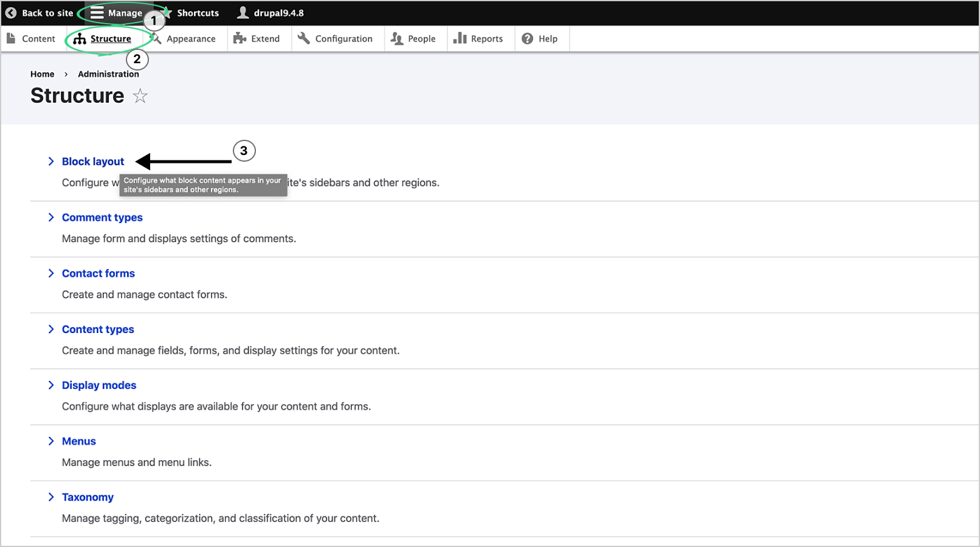The width and height of the screenshot is (980, 547).
Task: Go to Home via the breadcrumb
Action: [x=43, y=74]
